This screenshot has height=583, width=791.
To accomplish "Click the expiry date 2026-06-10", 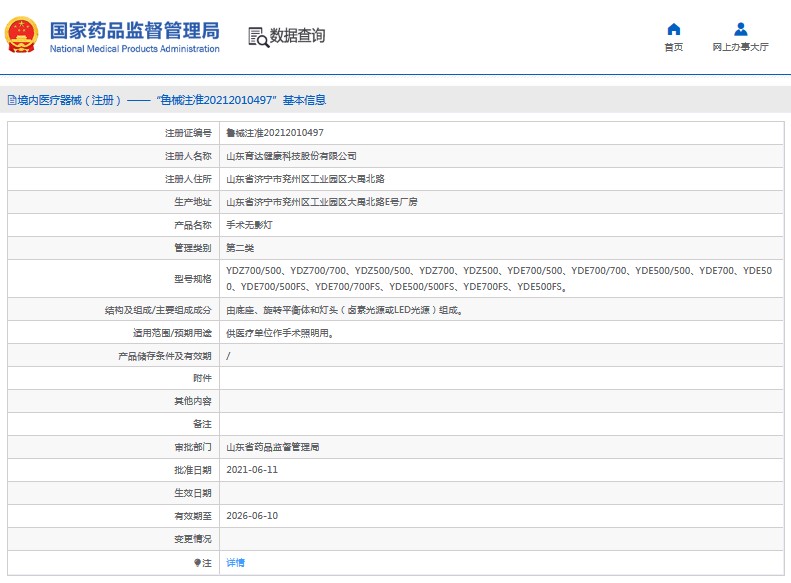I will [x=252, y=516].
